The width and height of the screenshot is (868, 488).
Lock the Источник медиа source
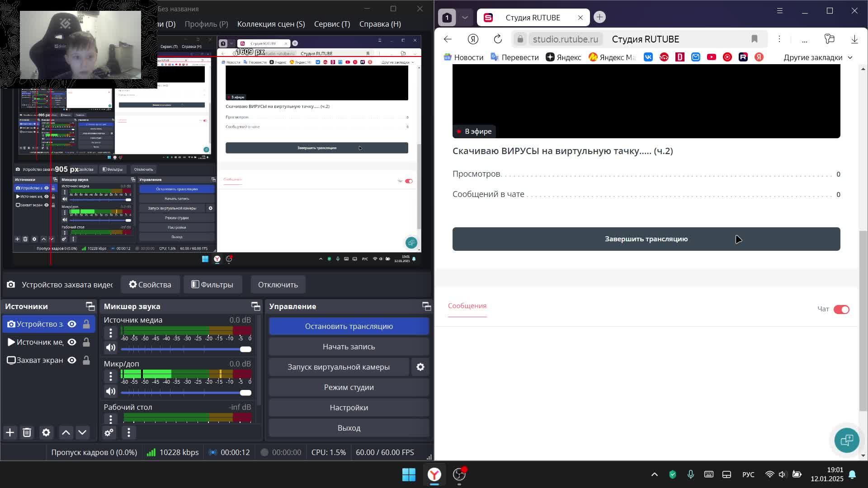click(86, 342)
